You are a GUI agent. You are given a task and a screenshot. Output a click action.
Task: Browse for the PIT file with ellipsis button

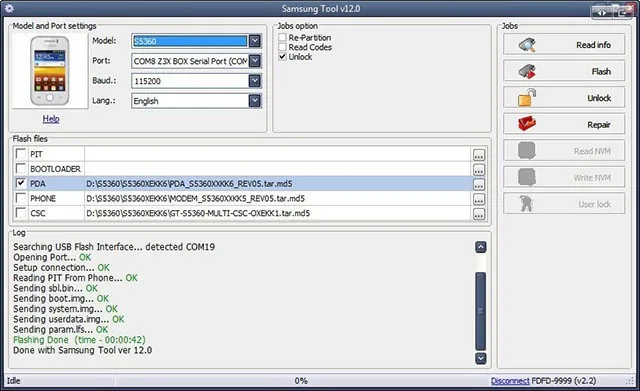coord(479,155)
